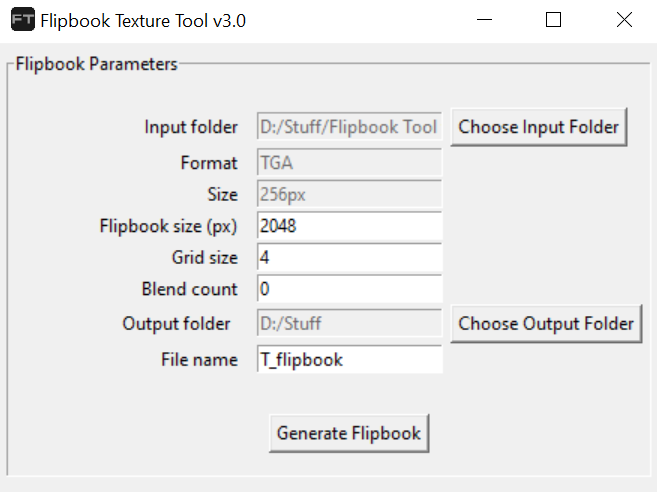
Task: Minimize the Flipbook Texture Tool window
Action: 484,20
